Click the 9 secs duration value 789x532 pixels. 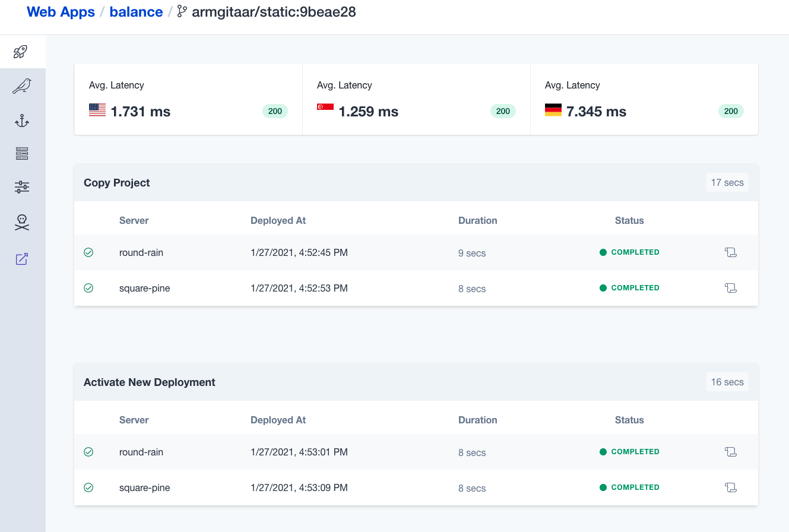pos(472,253)
